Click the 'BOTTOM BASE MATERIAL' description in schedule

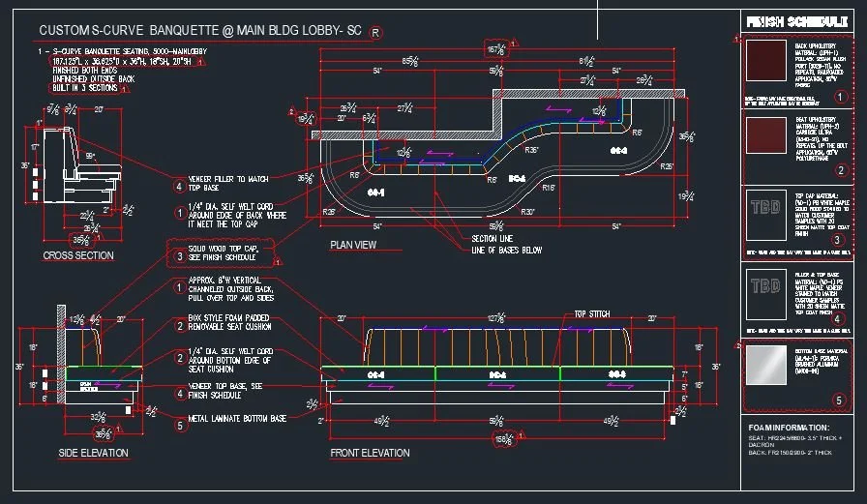point(822,361)
